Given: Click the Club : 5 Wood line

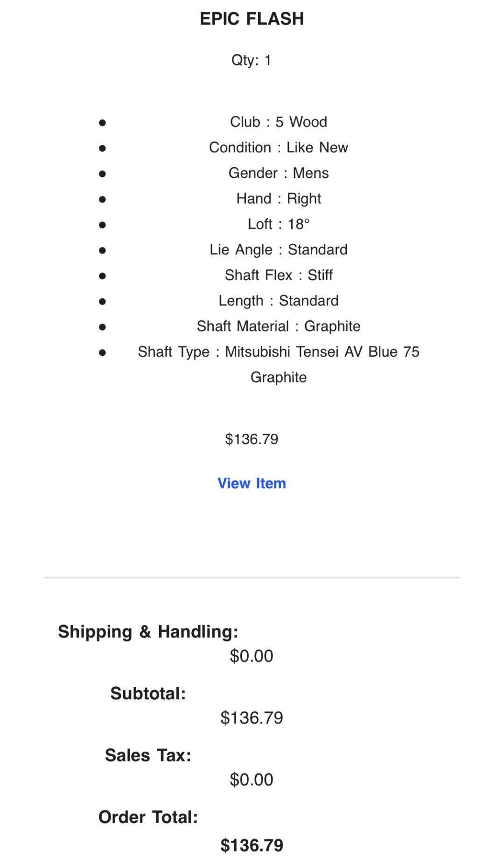Looking at the screenshot, I should click(x=278, y=122).
